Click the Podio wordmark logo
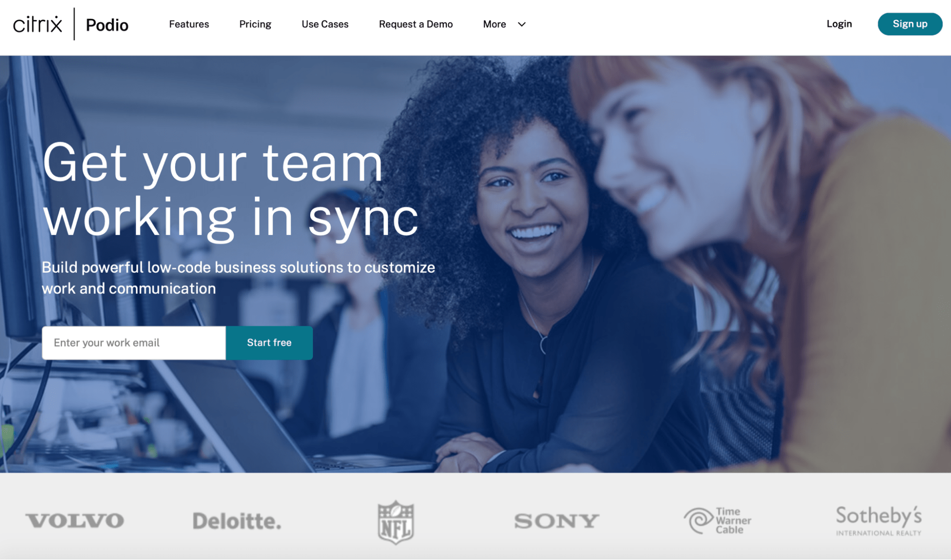951x560 pixels. [107, 25]
